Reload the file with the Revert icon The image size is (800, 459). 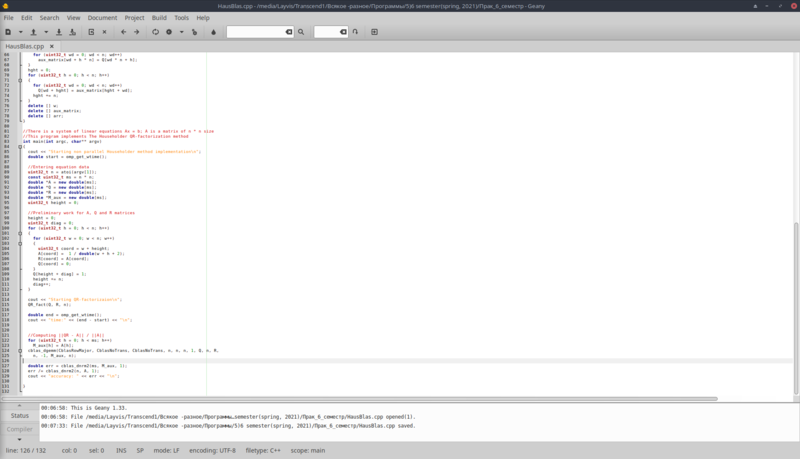click(91, 32)
